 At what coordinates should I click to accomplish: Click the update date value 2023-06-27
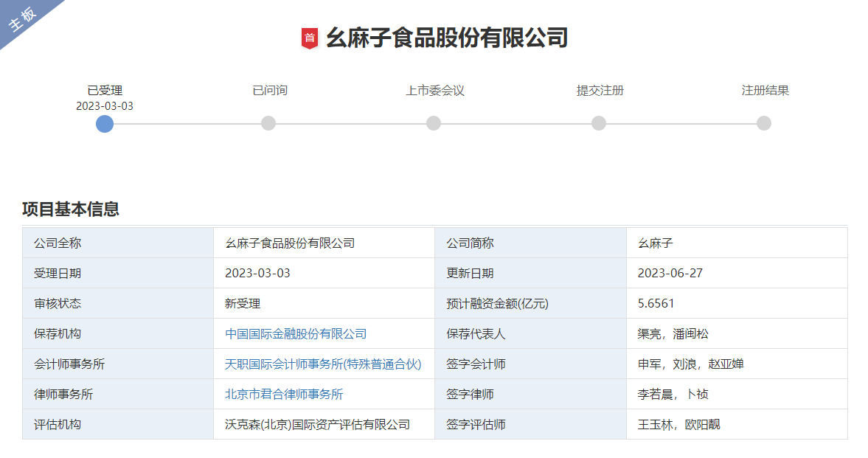pyautogui.click(x=670, y=273)
